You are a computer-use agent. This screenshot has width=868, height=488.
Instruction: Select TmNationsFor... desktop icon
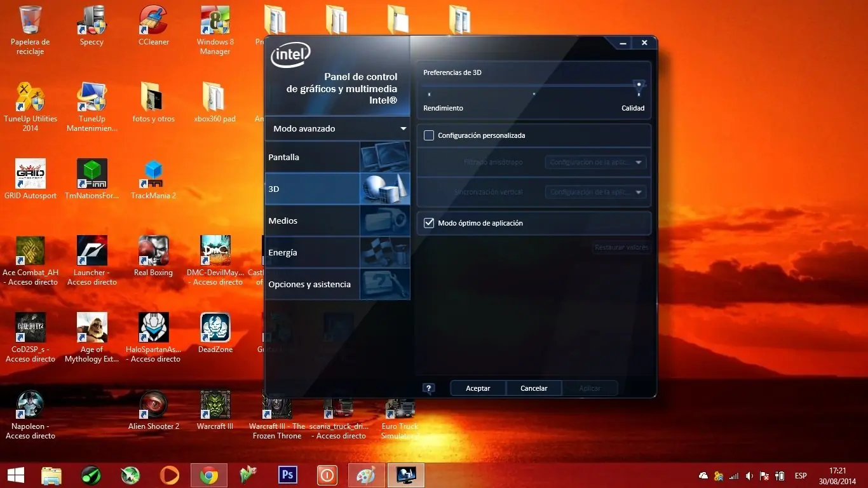pos(92,180)
